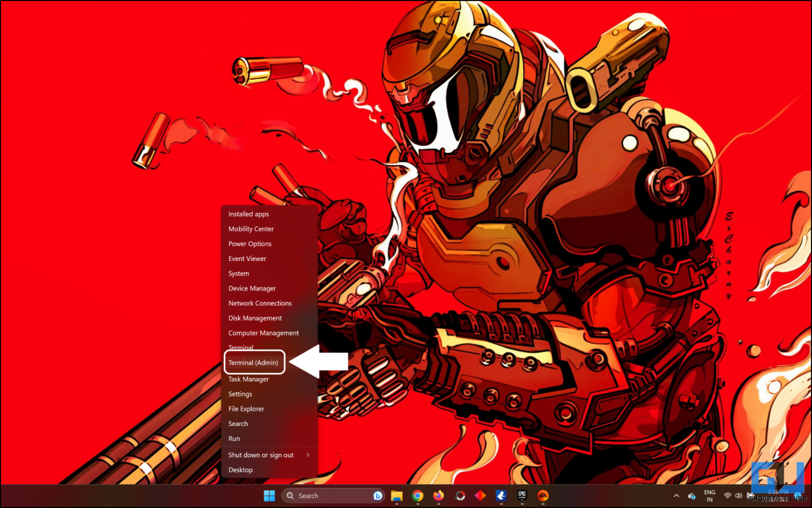Click the Windows Start button

(269, 496)
